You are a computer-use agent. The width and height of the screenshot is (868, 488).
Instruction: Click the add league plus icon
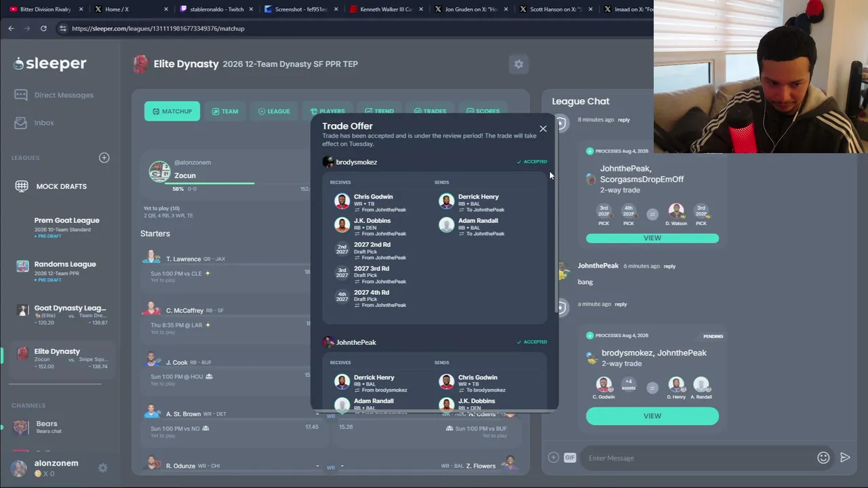[104, 157]
